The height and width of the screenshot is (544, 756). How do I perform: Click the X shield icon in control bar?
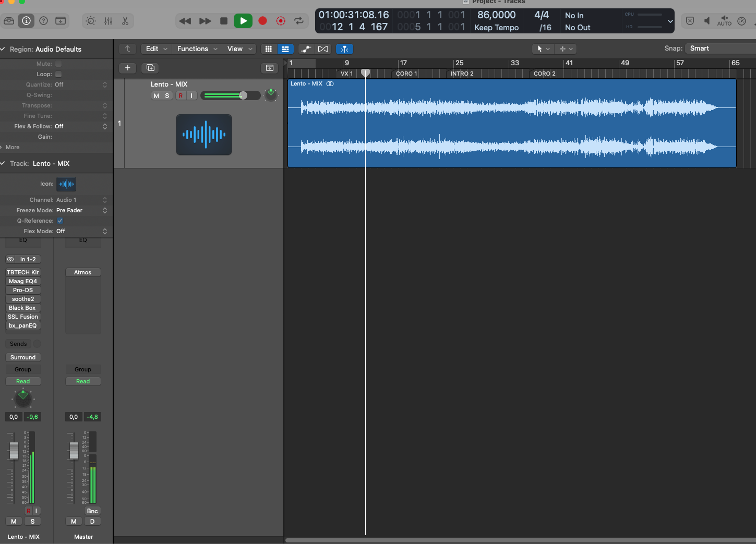click(690, 21)
